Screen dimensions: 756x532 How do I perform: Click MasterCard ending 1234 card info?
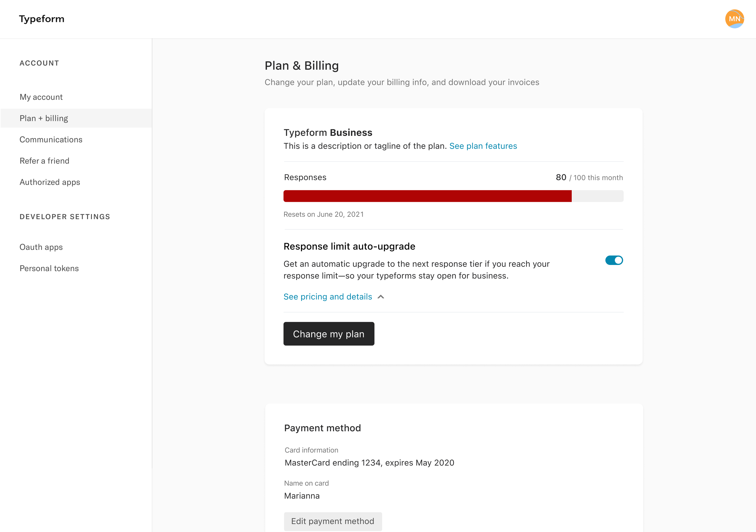click(x=369, y=463)
